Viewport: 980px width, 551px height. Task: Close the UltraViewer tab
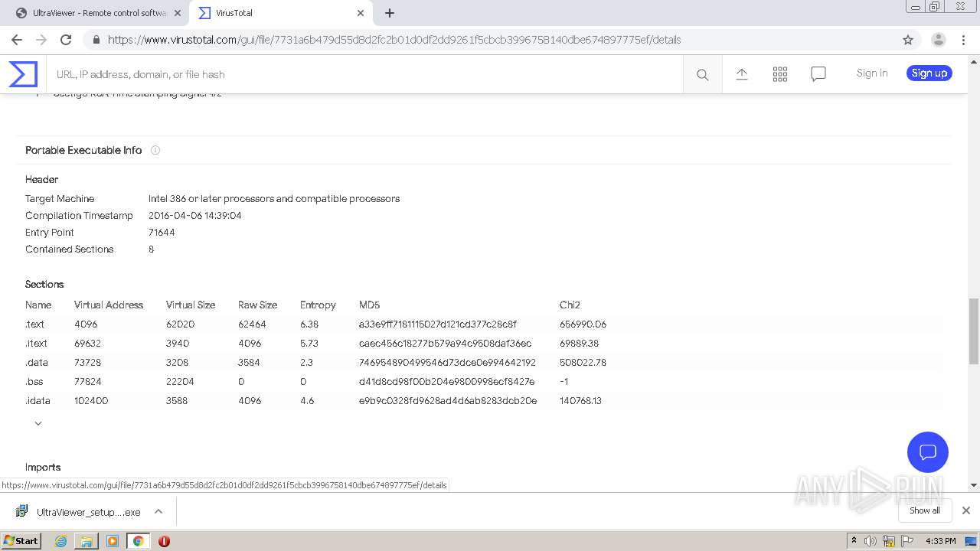[x=178, y=13]
